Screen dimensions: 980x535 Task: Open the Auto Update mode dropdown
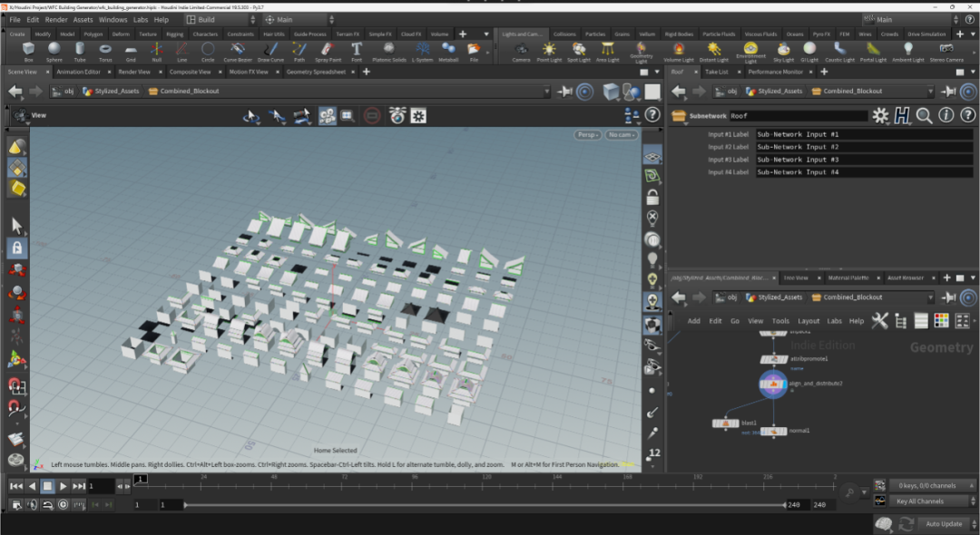tap(944, 523)
